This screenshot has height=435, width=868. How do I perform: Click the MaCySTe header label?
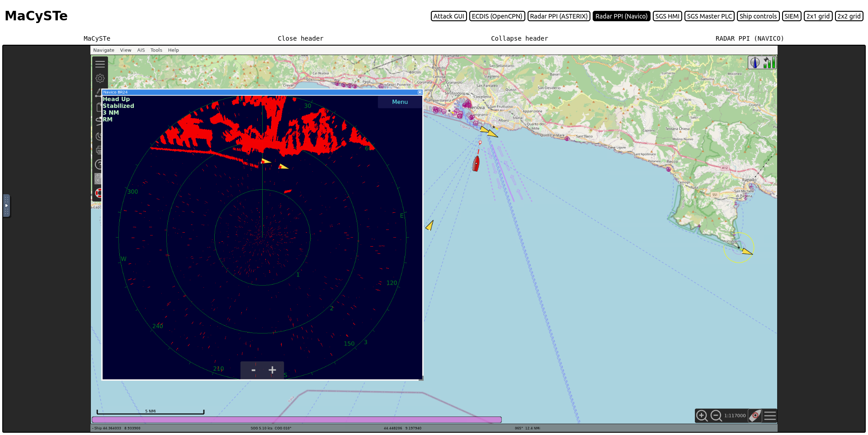pyautogui.click(x=97, y=38)
